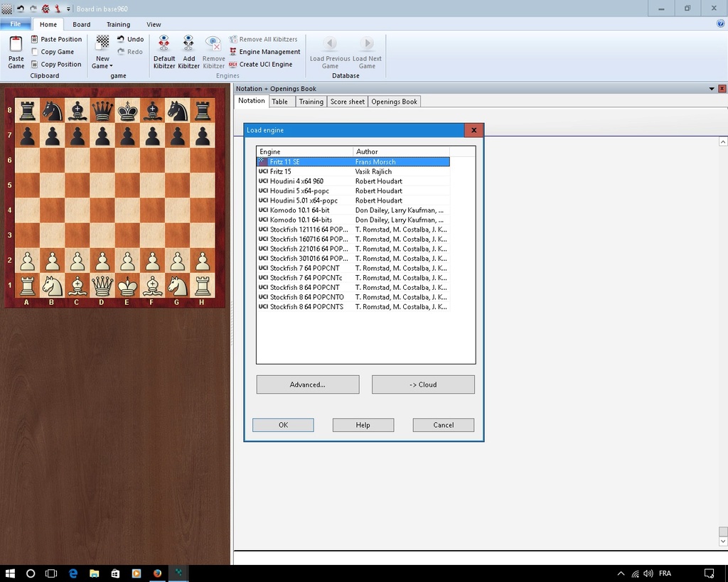Click the New Game chessboard icon

102,43
